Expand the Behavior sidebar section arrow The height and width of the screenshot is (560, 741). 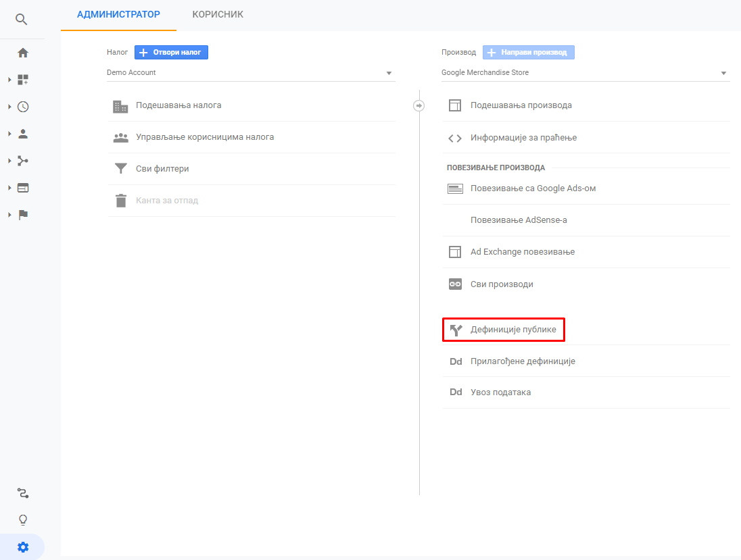tap(9, 188)
